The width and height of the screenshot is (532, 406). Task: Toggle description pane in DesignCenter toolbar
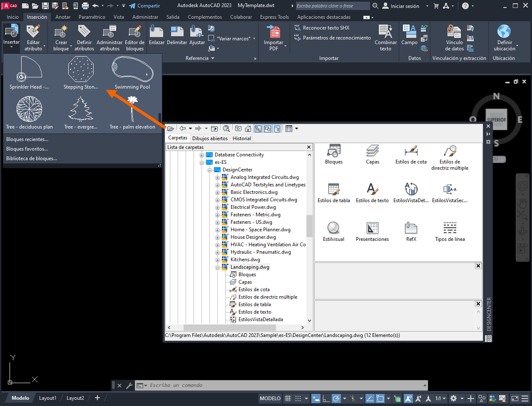(x=277, y=129)
